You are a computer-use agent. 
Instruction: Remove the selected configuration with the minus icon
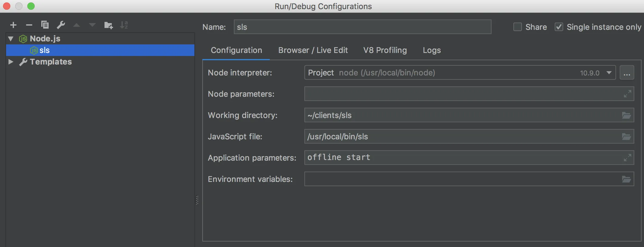point(29,25)
